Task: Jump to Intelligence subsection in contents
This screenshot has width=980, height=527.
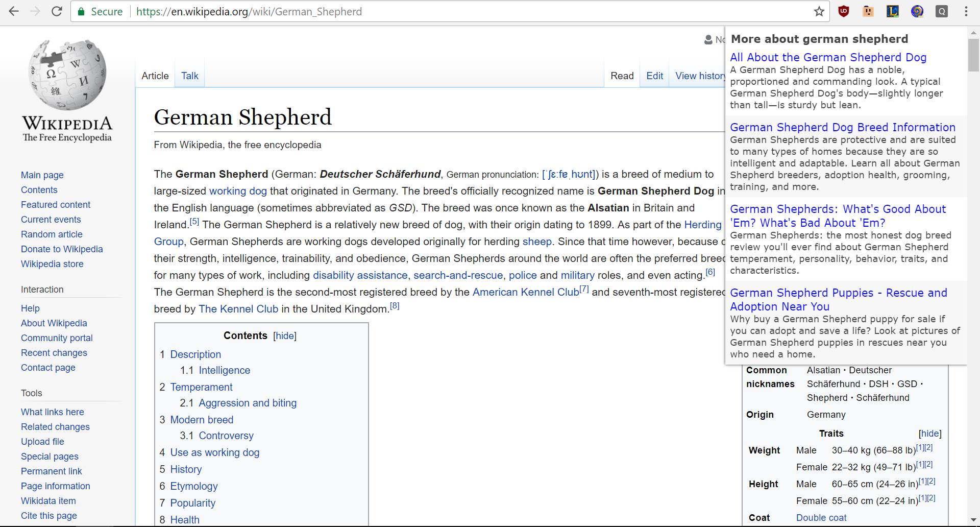Action: [225, 370]
